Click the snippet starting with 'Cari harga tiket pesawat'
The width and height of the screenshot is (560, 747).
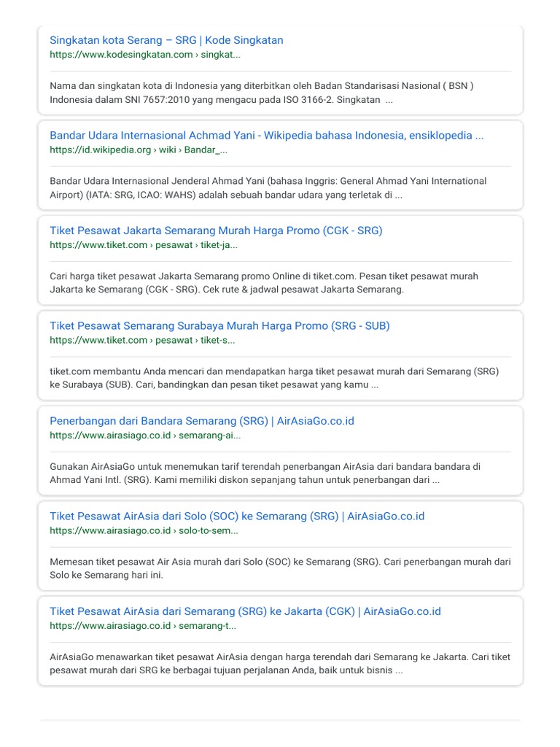tap(264, 283)
